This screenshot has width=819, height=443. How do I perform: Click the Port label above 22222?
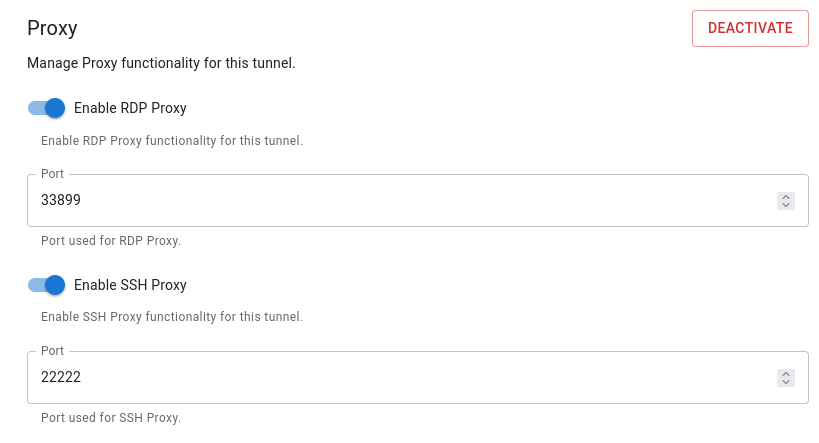pos(52,351)
